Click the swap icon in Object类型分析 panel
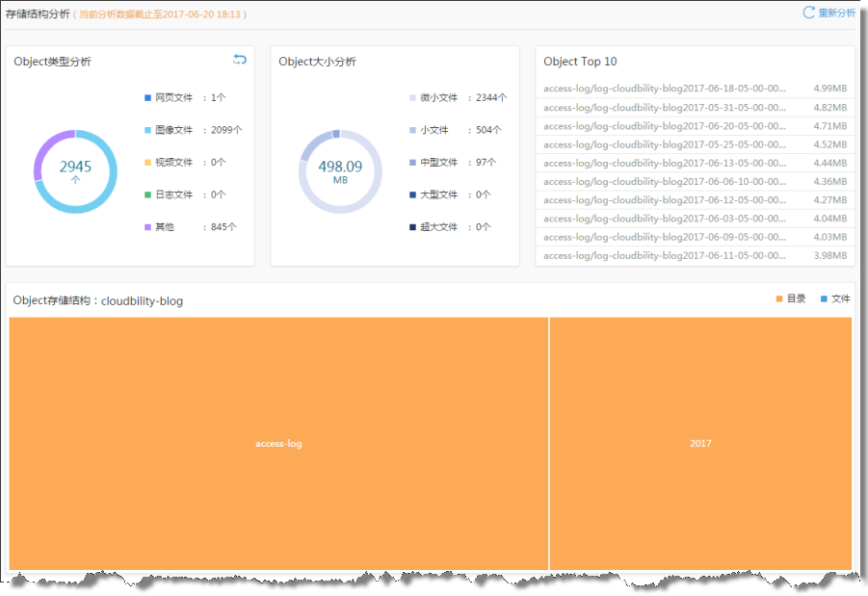The height and width of the screenshot is (596, 868). (240, 60)
